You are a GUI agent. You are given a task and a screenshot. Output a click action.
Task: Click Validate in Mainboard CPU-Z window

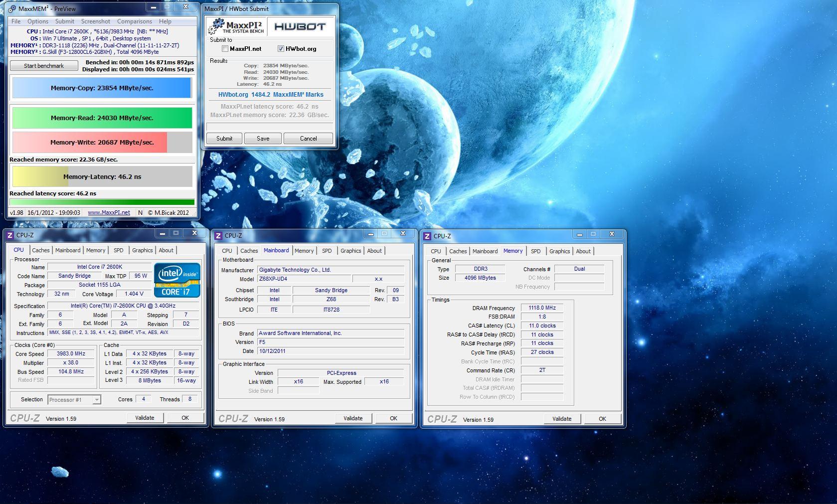tap(353, 418)
